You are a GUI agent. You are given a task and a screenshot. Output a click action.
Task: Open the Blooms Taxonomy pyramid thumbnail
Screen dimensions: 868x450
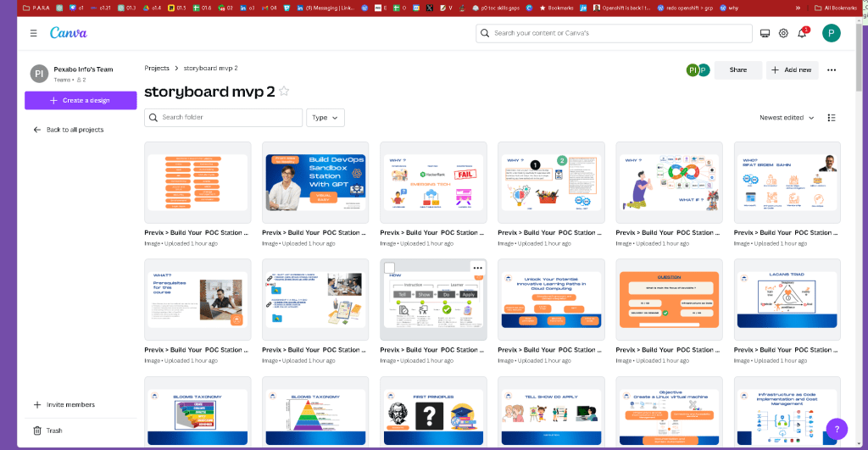tap(315, 413)
